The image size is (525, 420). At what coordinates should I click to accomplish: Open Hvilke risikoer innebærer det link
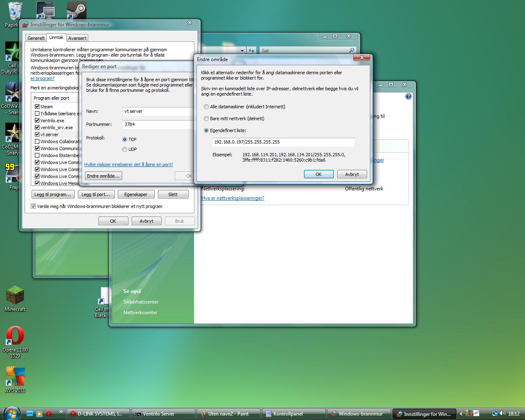(128, 164)
